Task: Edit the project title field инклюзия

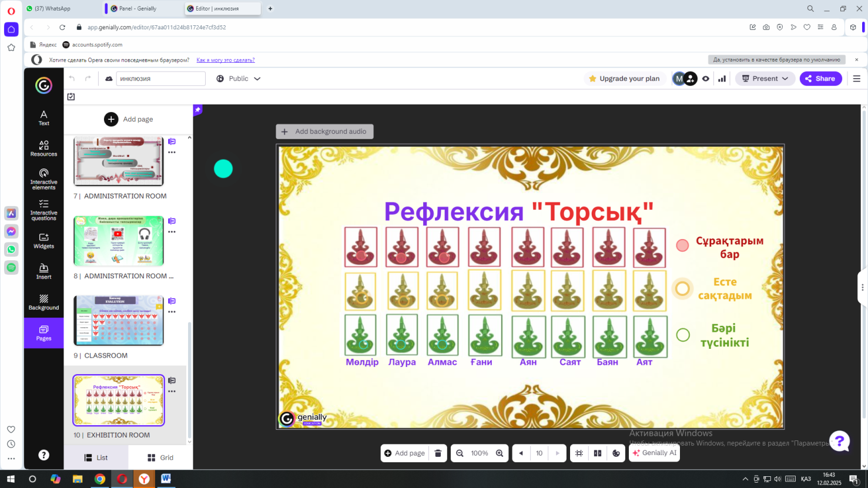Action: pyautogui.click(x=160, y=79)
